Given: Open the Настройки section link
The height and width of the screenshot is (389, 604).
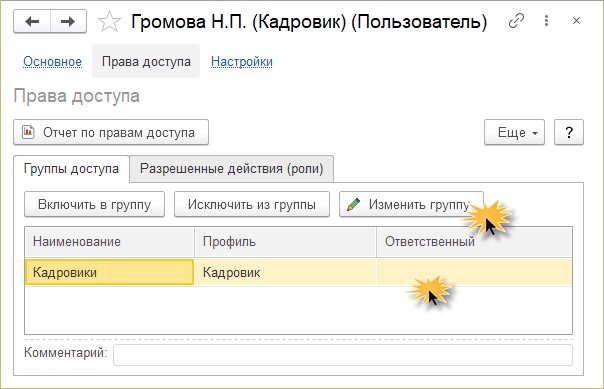Looking at the screenshot, I should point(242,62).
